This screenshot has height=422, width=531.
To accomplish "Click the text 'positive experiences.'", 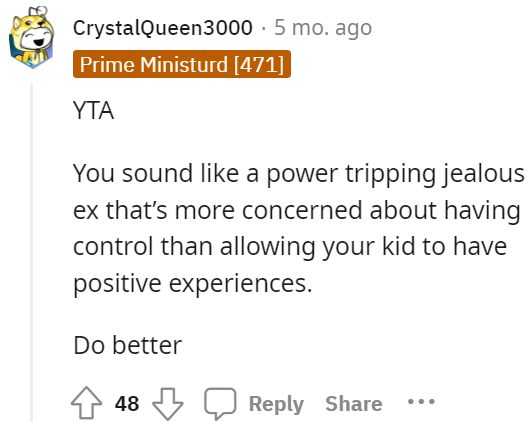I will tap(193, 283).
